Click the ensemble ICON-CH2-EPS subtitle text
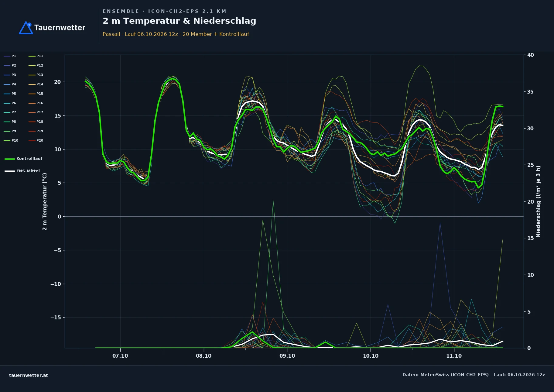 (165, 11)
